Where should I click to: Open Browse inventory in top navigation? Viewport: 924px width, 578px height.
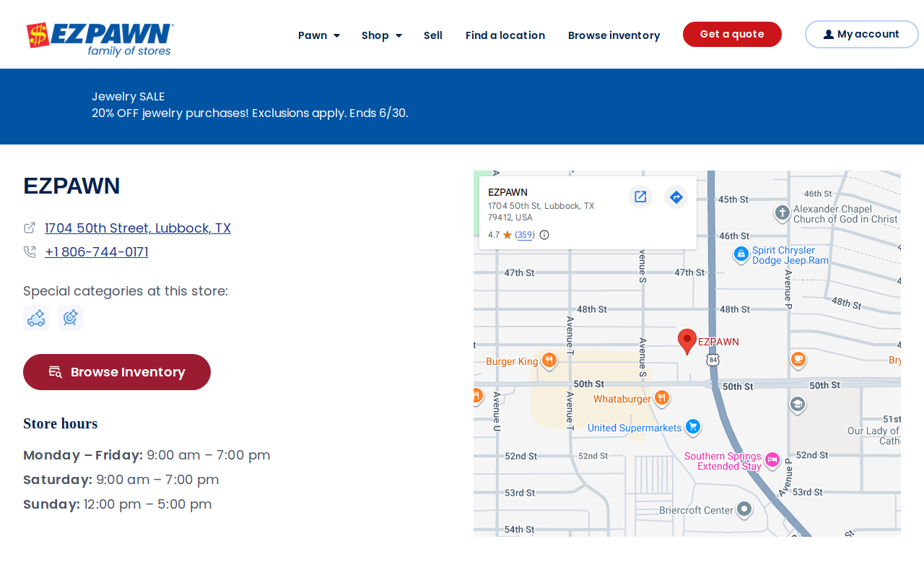click(x=614, y=35)
